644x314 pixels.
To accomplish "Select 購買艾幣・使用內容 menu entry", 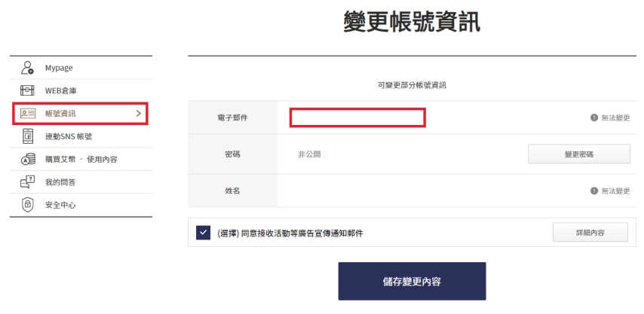I will (x=81, y=159).
